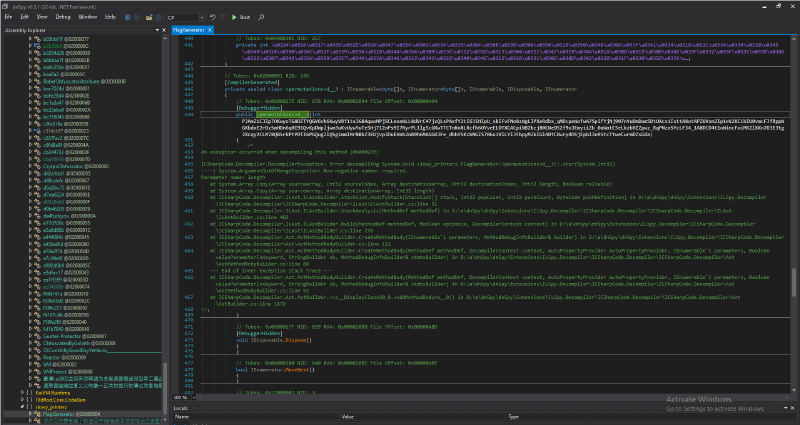Click the CompilerGenerated attribute in code
The width and height of the screenshot is (800, 425).
click(x=252, y=83)
